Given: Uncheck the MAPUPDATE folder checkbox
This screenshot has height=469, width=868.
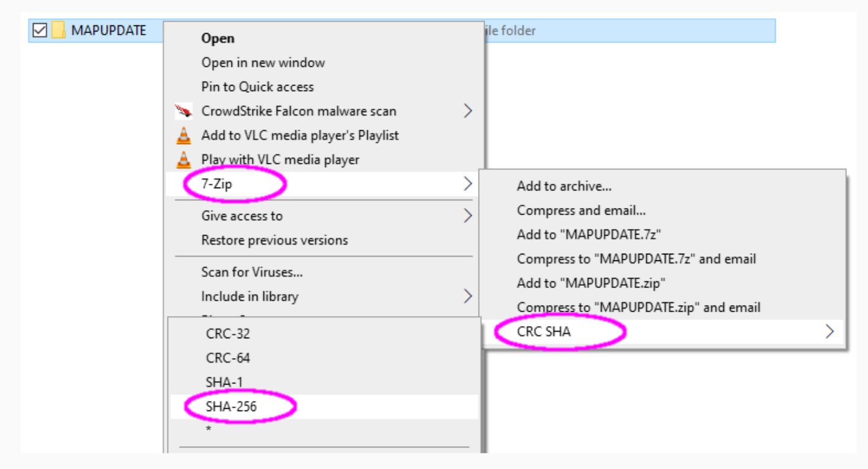Looking at the screenshot, I should point(39,30).
